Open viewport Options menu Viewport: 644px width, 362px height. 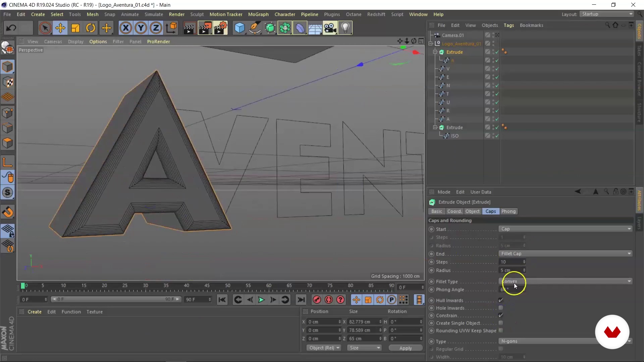pyautogui.click(x=98, y=42)
